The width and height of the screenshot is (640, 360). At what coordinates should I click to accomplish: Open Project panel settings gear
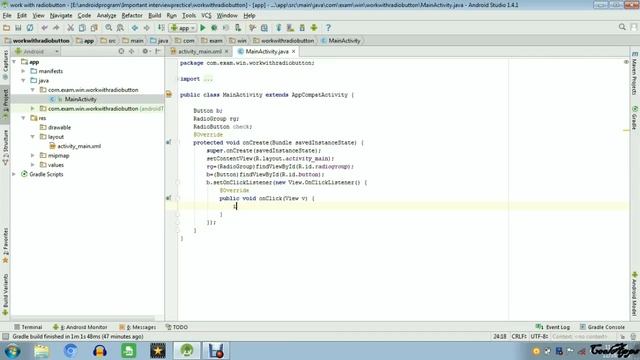tap(145, 51)
